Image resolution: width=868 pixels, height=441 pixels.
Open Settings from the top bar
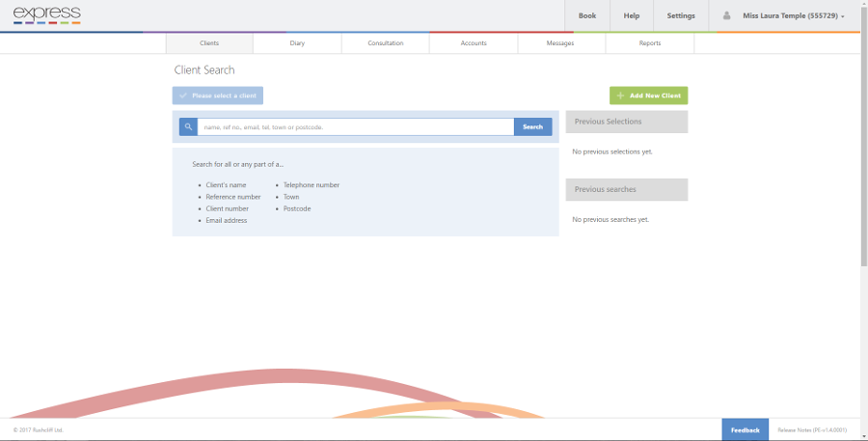(681, 15)
